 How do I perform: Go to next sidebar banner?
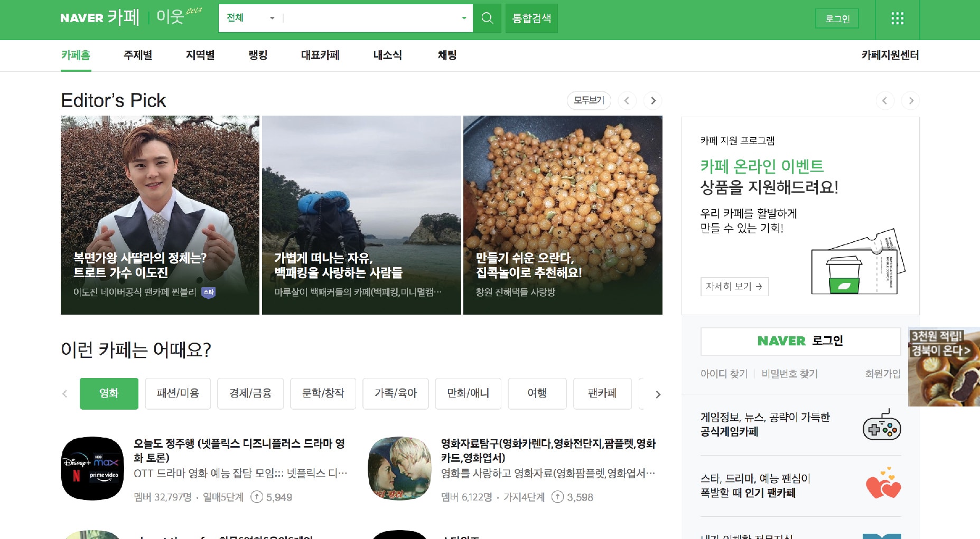pos(911,100)
